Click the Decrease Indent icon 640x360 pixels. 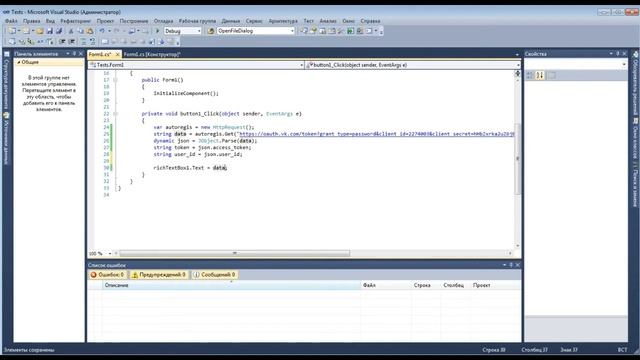(62, 42)
